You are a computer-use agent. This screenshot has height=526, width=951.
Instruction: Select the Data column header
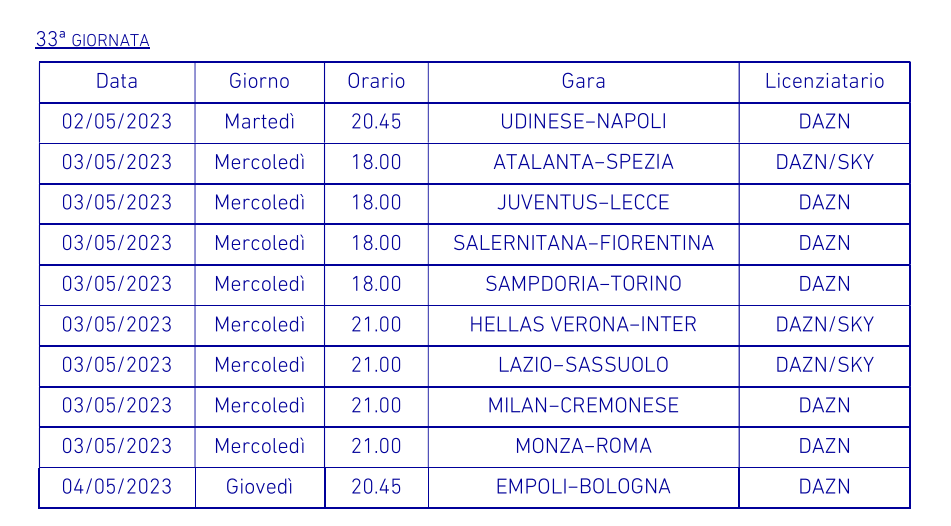(117, 82)
